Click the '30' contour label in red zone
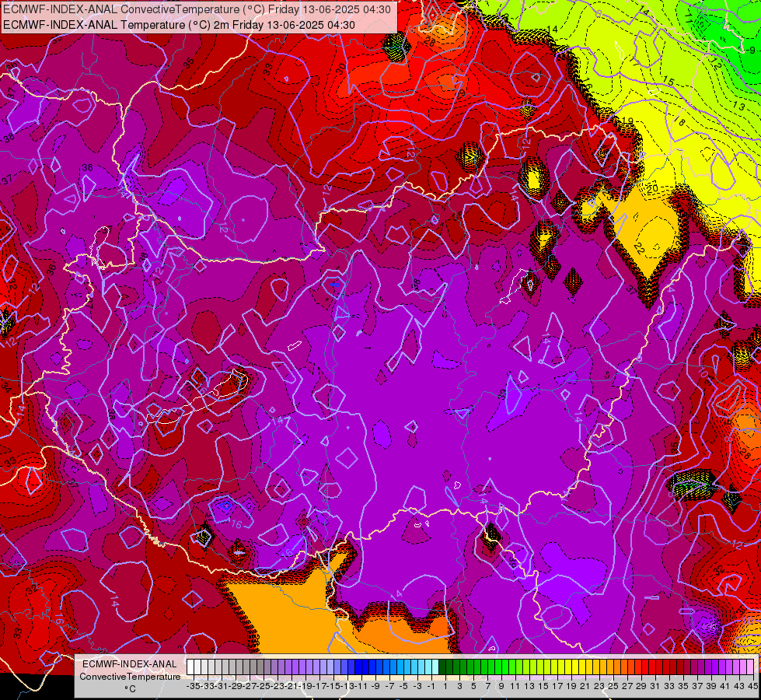The image size is (761, 700). pyautogui.click(x=340, y=68)
